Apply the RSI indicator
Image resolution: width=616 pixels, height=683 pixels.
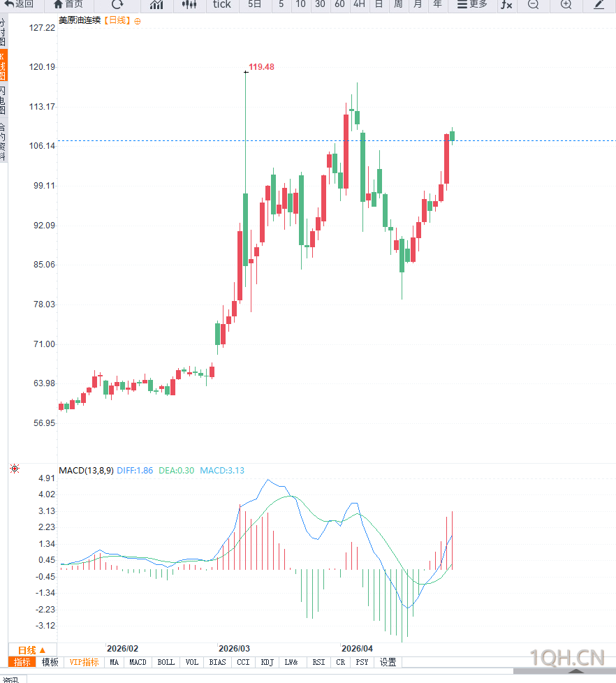pos(318,662)
